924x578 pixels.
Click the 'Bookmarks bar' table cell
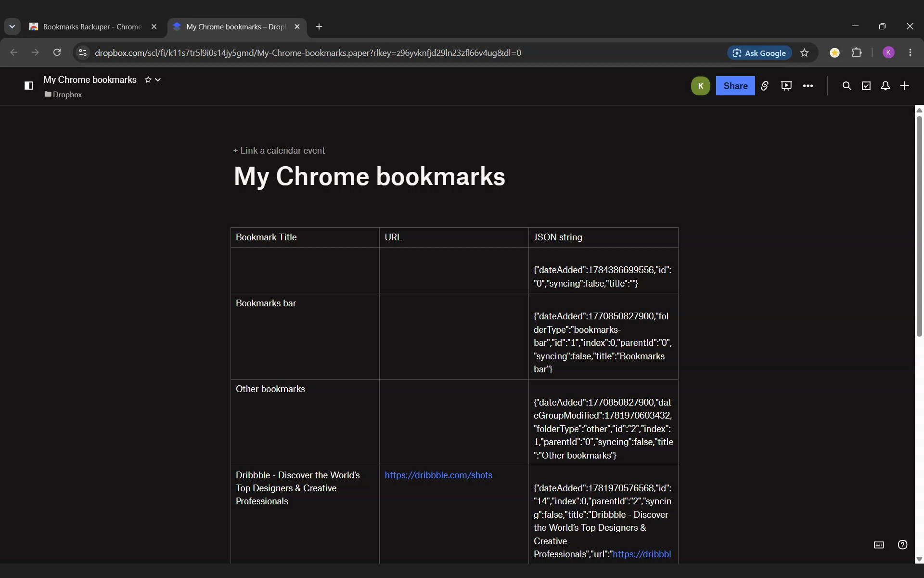[305, 336]
